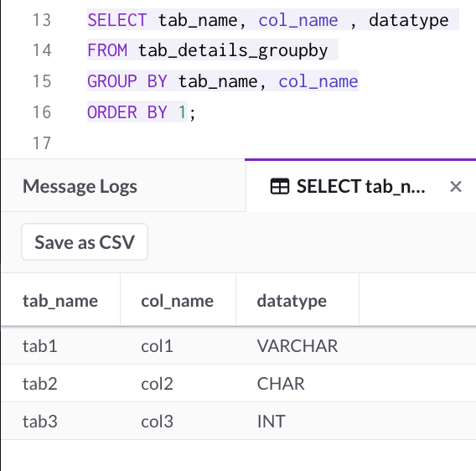Click tab_details_groupby in the FROM line
The height and width of the screenshot is (471, 476).
tap(233, 50)
